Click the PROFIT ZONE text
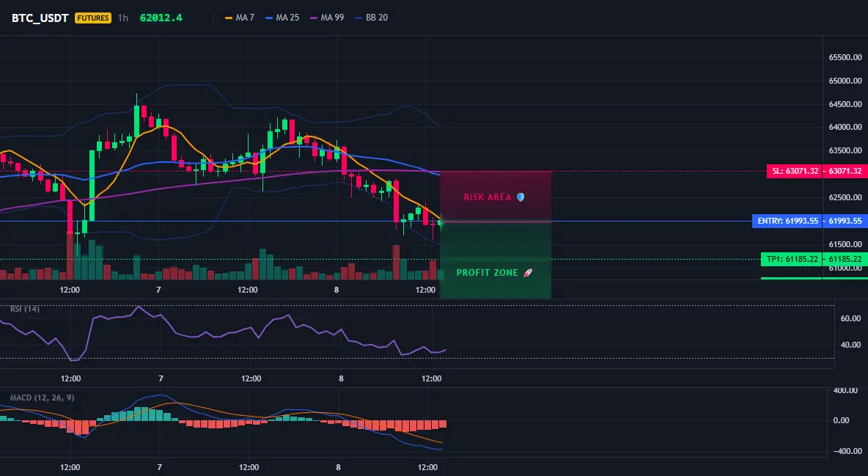This screenshot has height=476, width=868. click(487, 273)
